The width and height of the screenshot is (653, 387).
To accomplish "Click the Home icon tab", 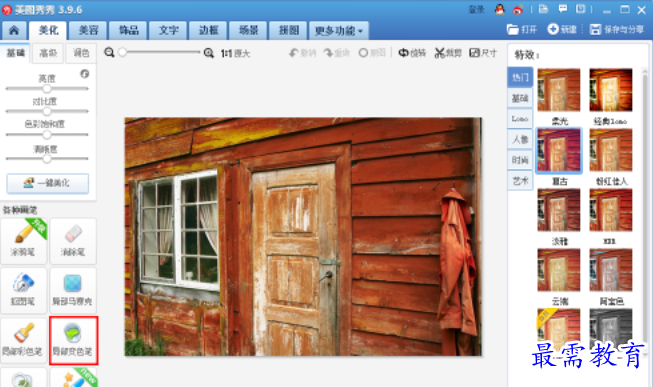I will click(x=14, y=30).
